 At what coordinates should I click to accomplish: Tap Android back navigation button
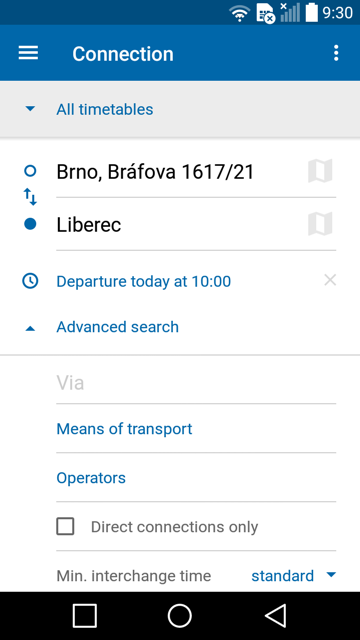[x=276, y=616]
